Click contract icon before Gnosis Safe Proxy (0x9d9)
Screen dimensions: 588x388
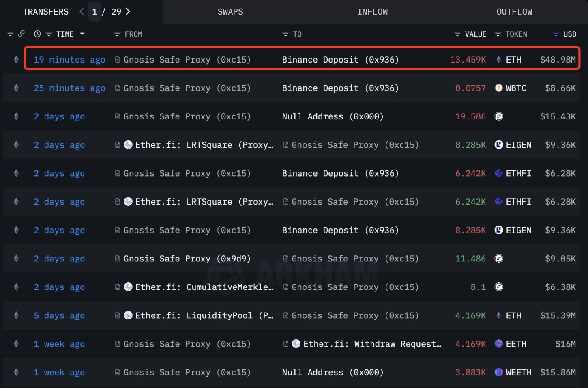click(118, 259)
